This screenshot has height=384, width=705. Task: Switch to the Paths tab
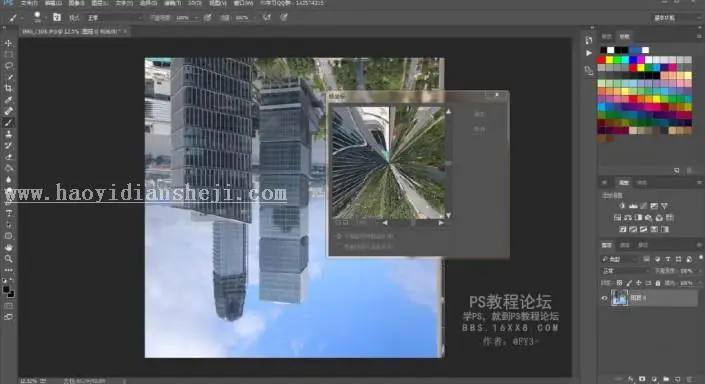tap(643, 245)
